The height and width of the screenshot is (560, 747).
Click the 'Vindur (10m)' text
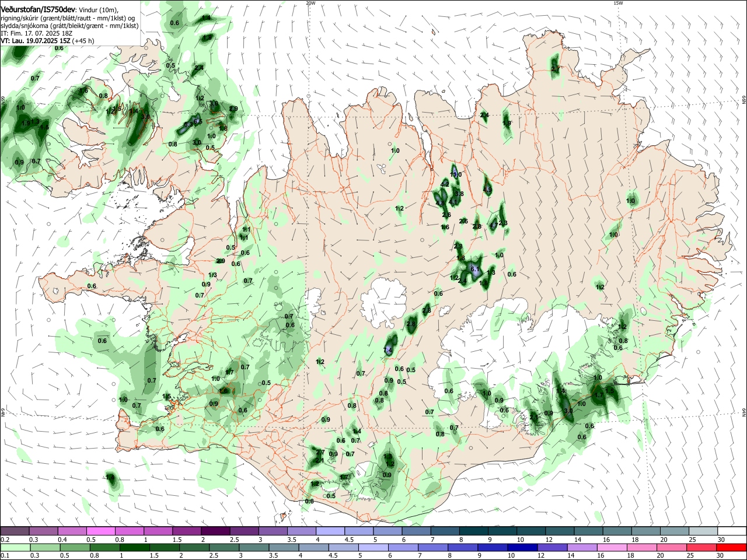(x=98, y=10)
